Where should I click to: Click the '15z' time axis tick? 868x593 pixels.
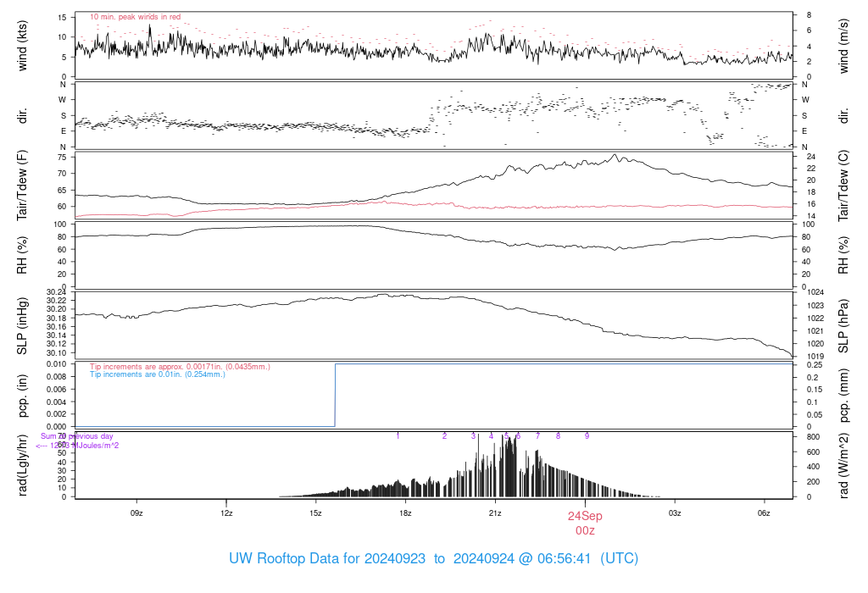[315, 513]
